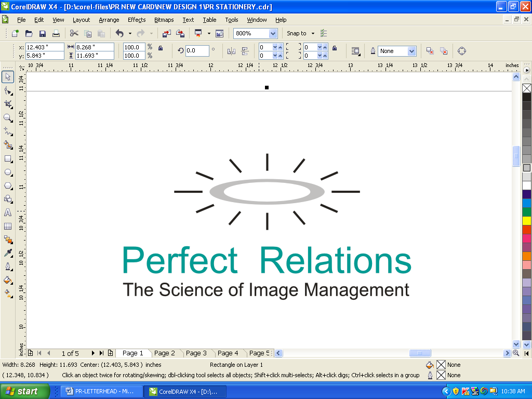Toggle the round corners together lock
The width and height of the screenshot is (532, 399).
point(335,48)
